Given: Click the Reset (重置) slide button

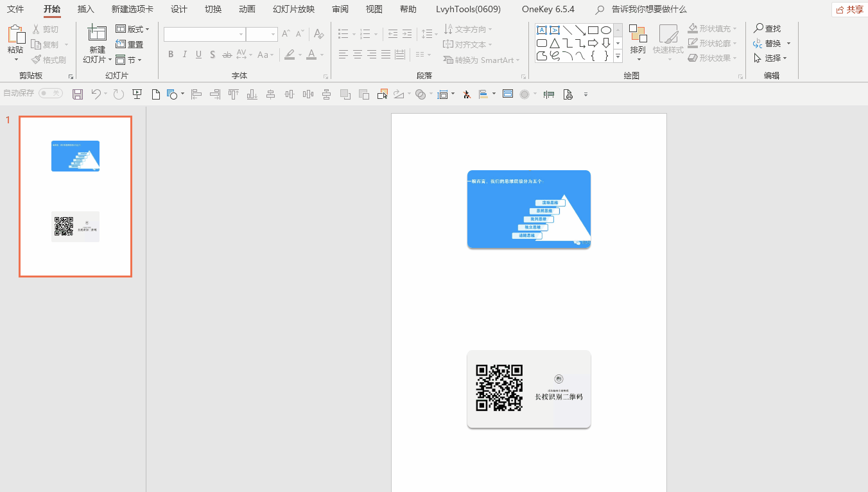Looking at the screenshot, I should (130, 44).
